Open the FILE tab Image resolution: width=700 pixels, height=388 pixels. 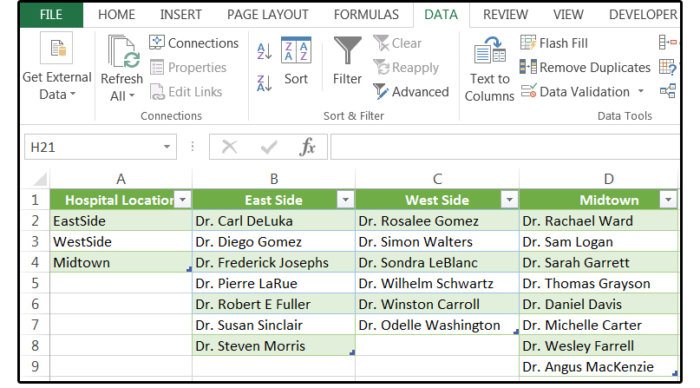pyautogui.click(x=51, y=15)
